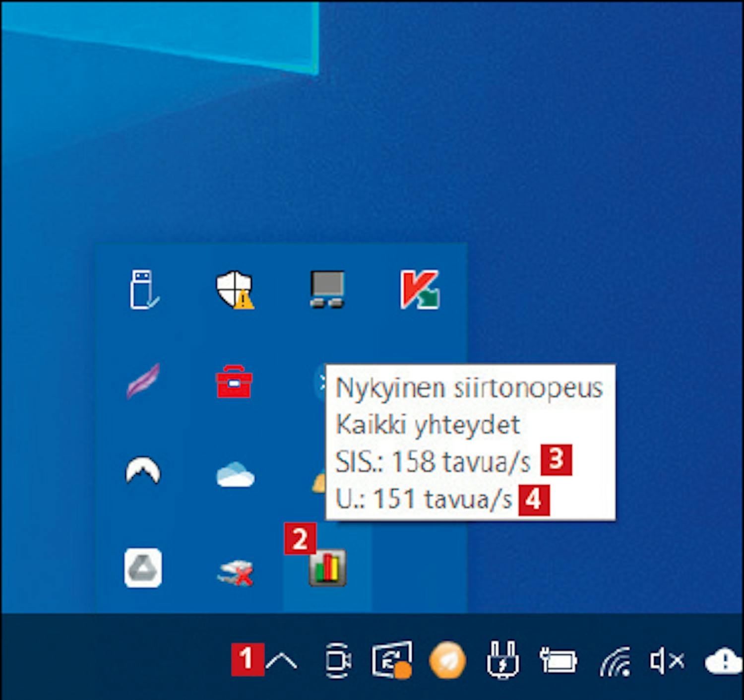Screen dimensions: 744x700
Task: Open Kaspersky from the tray overflow
Action: 419,289
